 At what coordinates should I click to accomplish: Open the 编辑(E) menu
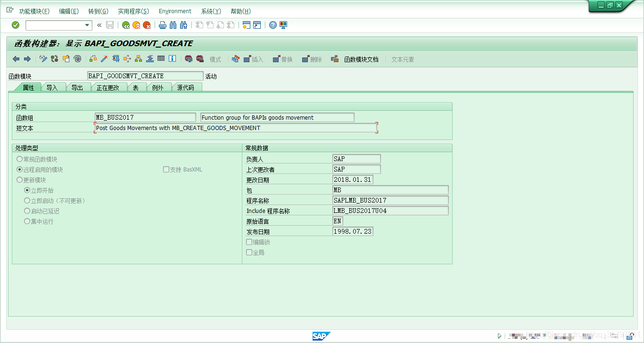coord(69,11)
